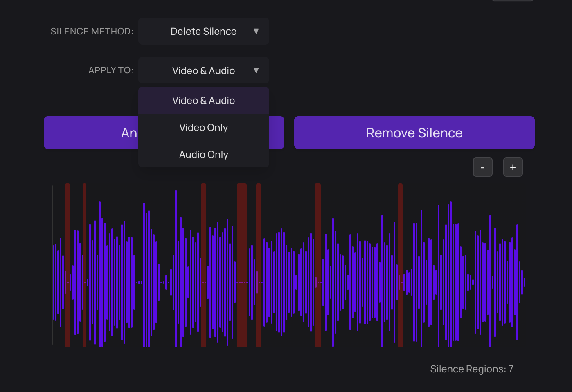This screenshot has height=392, width=572.
Task: Open the Silence Method dropdown
Action: point(203,31)
